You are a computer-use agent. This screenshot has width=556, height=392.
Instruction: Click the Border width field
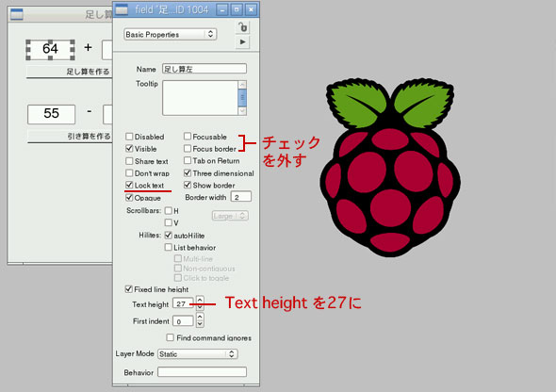tap(241, 197)
